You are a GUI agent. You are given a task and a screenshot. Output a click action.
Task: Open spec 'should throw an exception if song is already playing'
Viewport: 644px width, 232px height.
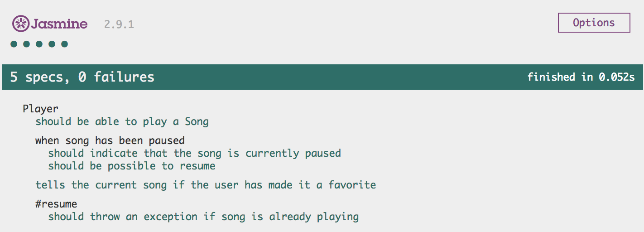coord(204,217)
